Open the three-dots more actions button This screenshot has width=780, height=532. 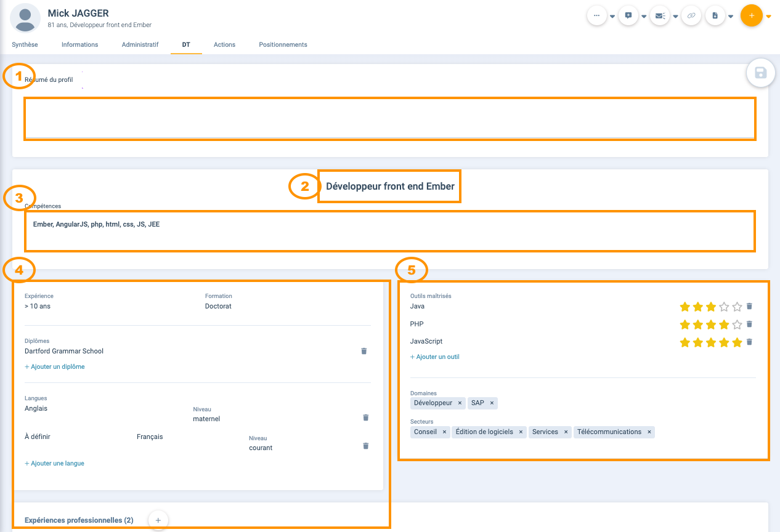click(x=596, y=15)
